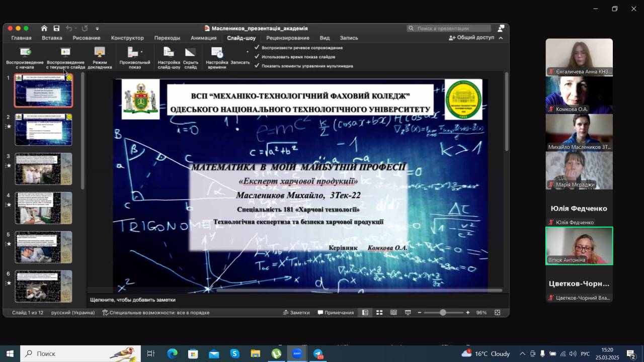Toggle 'Использовать время показа слайдов' checkbox
This screenshot has height=362, width=644.
point(257,57)
